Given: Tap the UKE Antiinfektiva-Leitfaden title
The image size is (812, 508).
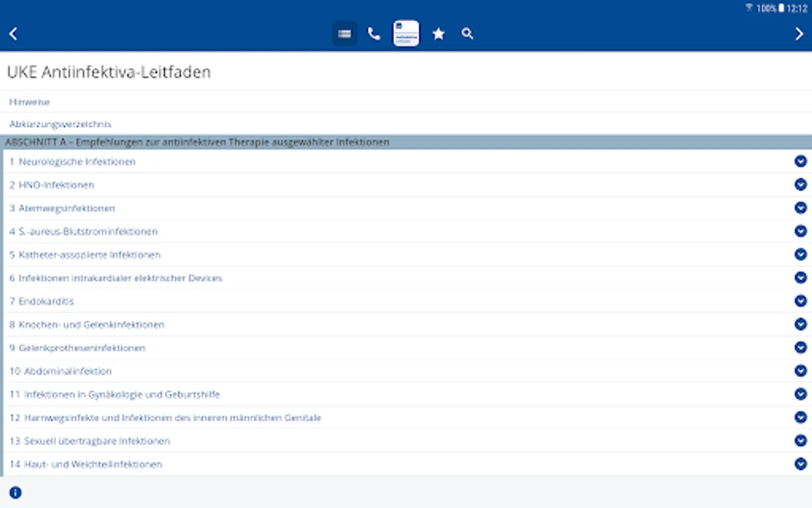Looking at the screenshot, I should tap(109, 72).
